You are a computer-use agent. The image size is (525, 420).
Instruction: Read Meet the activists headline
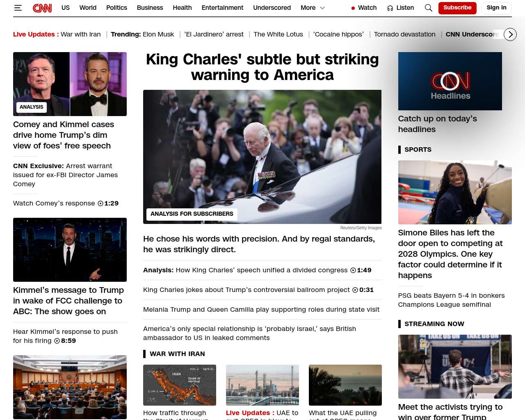(x=450, y=411)
